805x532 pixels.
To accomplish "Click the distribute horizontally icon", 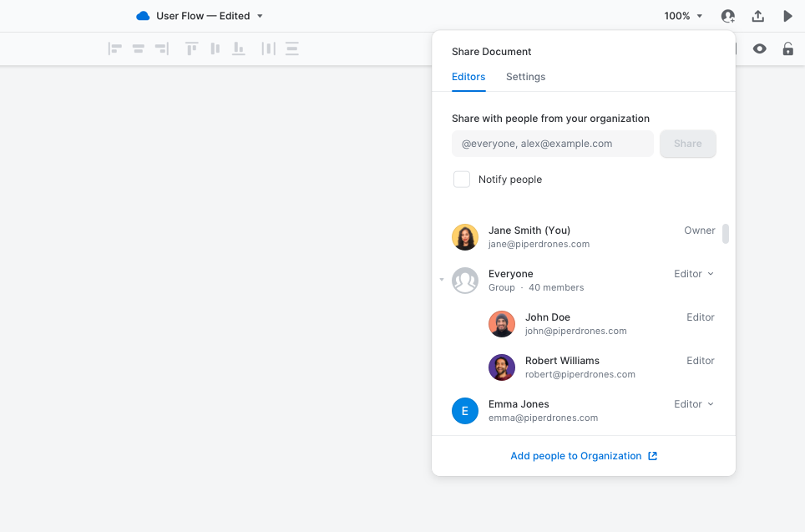I will (x=268, y=49).
